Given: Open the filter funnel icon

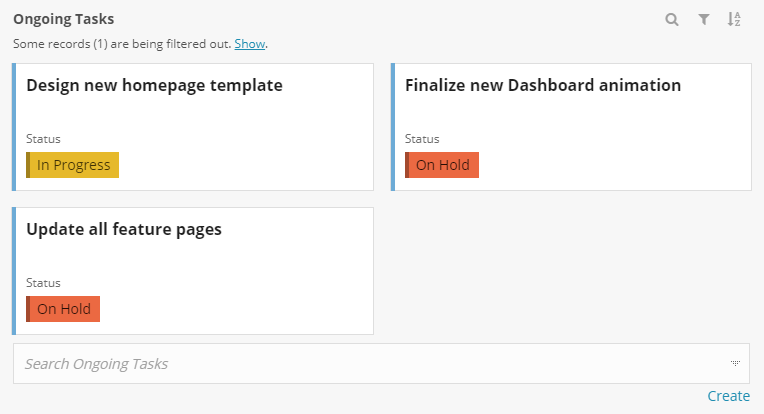Looking at the screenshot, I should tap(704, 19).
